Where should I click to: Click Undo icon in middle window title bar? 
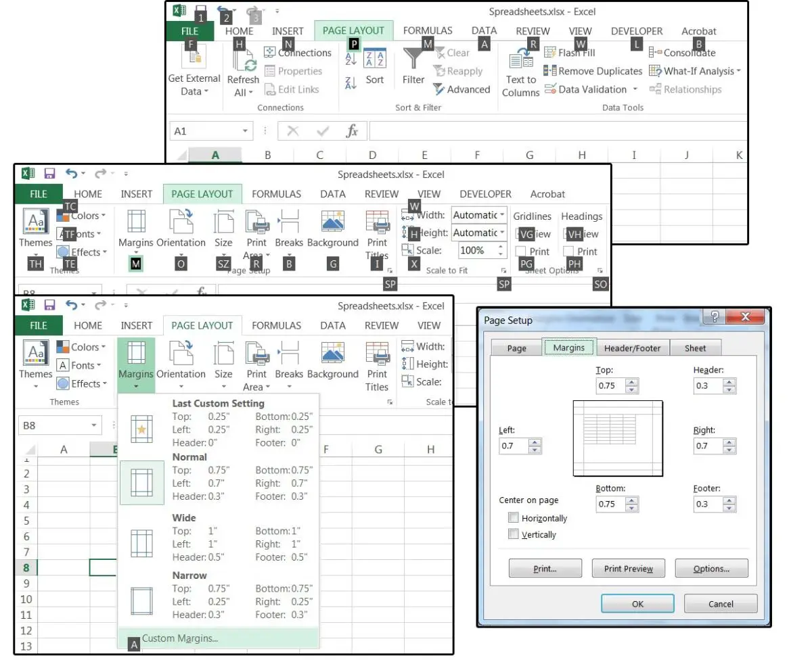coord(72,174)
